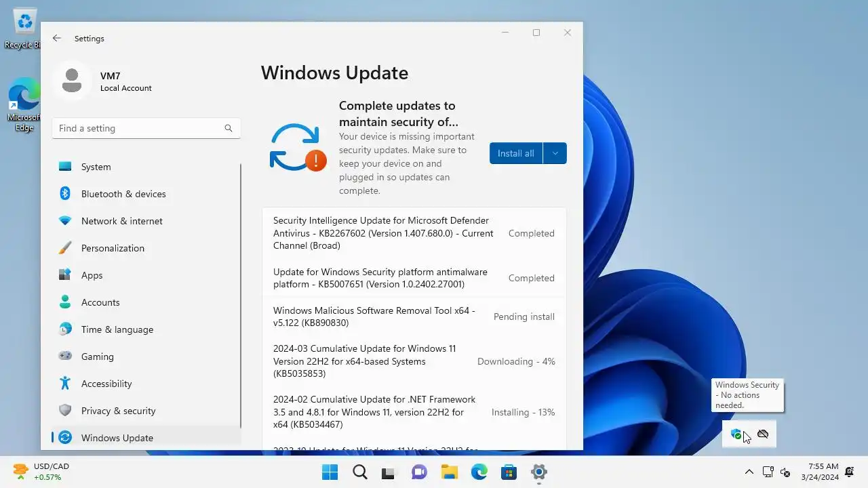Click the Personalization paintbrush icon
The height and width of the screenshot is (488, 868).
coord(65,248)
